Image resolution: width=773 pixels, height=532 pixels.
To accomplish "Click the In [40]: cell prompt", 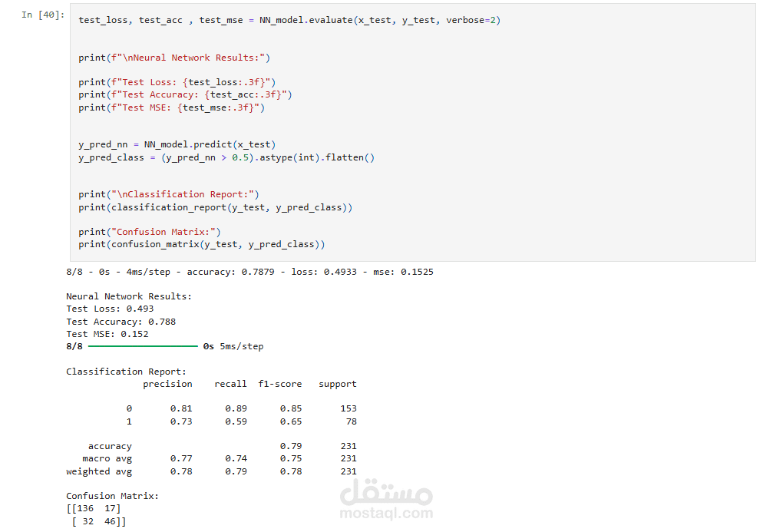I will click(43, 15).
